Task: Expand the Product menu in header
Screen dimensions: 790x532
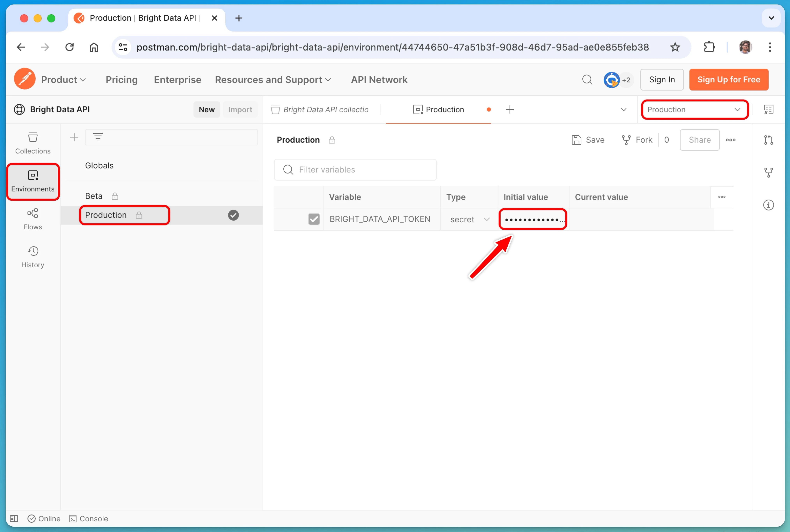Action: coord(63,79)
